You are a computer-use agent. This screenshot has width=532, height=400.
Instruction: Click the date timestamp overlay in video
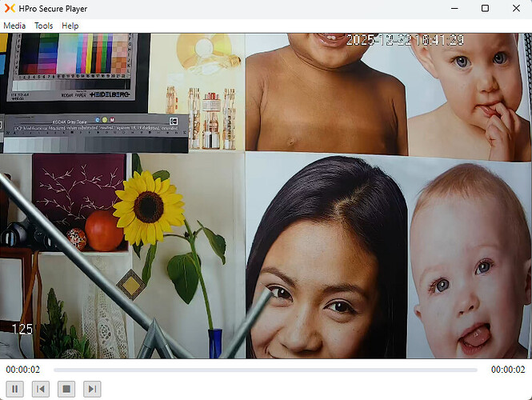[405, 40]
